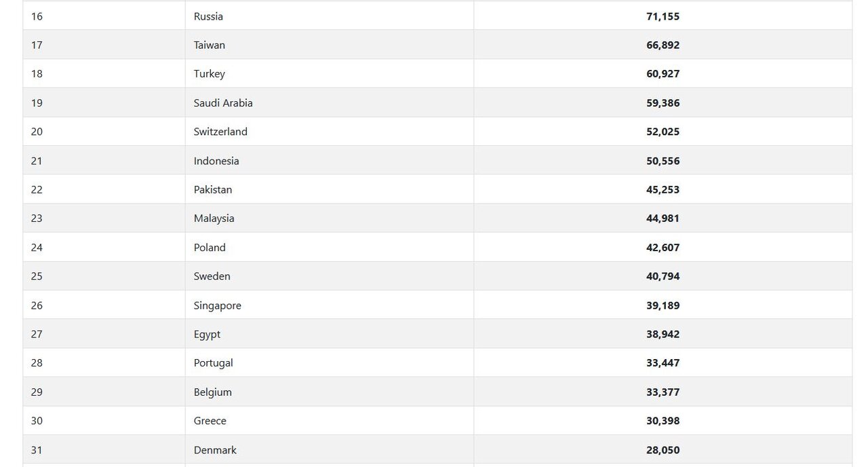The image size is (868, 467).
Task: Click the Greece country cell
Action: [x=210, y=421]
